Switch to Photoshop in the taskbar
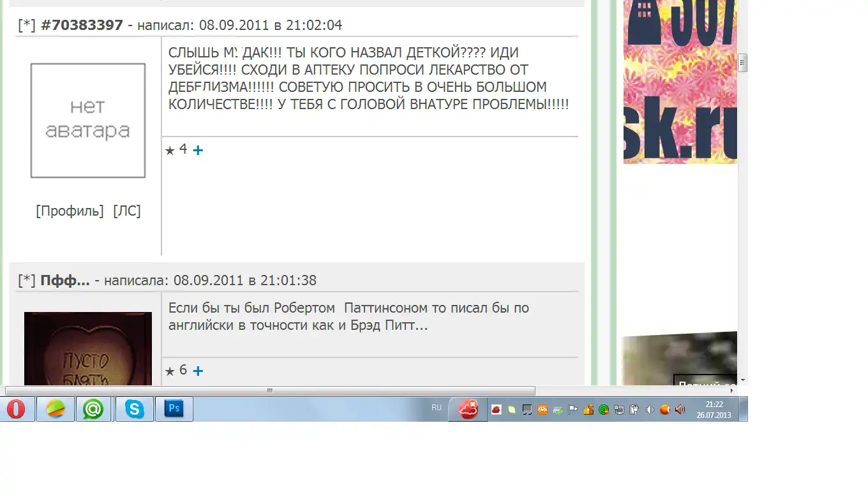The image size is (868, 490). (174, 409)
